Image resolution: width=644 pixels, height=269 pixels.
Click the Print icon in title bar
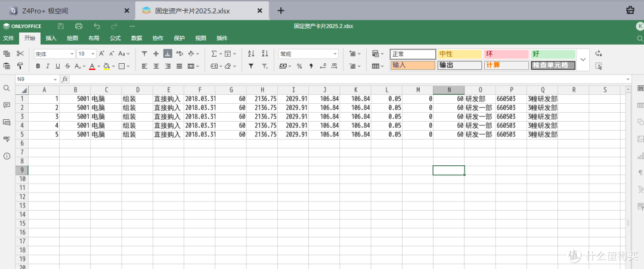(x=79, y=26)
